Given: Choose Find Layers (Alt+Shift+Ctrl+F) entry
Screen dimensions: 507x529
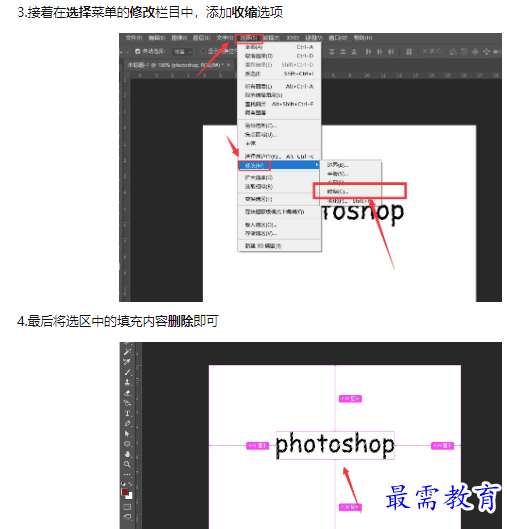Looking at the screenshot, I should 279,104.
